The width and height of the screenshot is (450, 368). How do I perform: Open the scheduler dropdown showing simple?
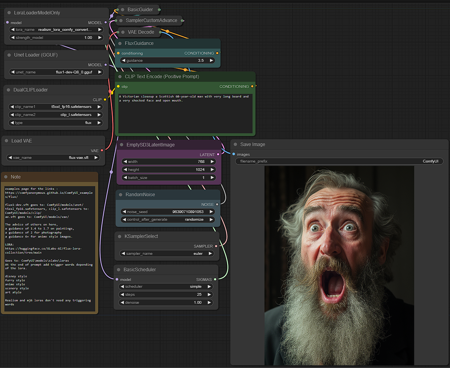click(166, 287)
